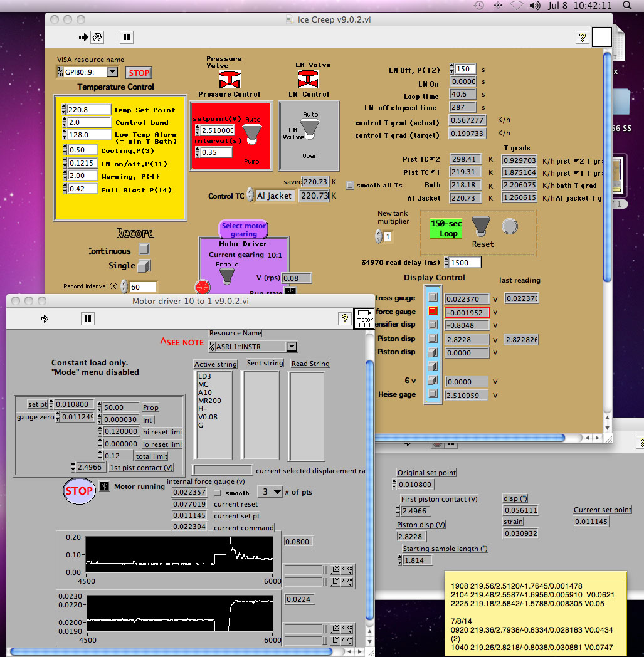Screen dimensions: 644x657
Task: Expand the ASRL1::INSTR Resource Name dropdown
Action: click(x=291, y=347)
